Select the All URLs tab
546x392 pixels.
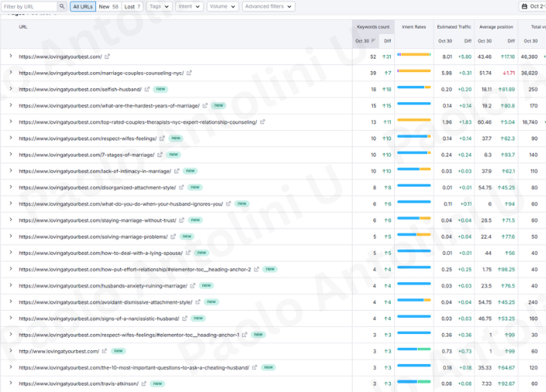(x=83, y=6)
